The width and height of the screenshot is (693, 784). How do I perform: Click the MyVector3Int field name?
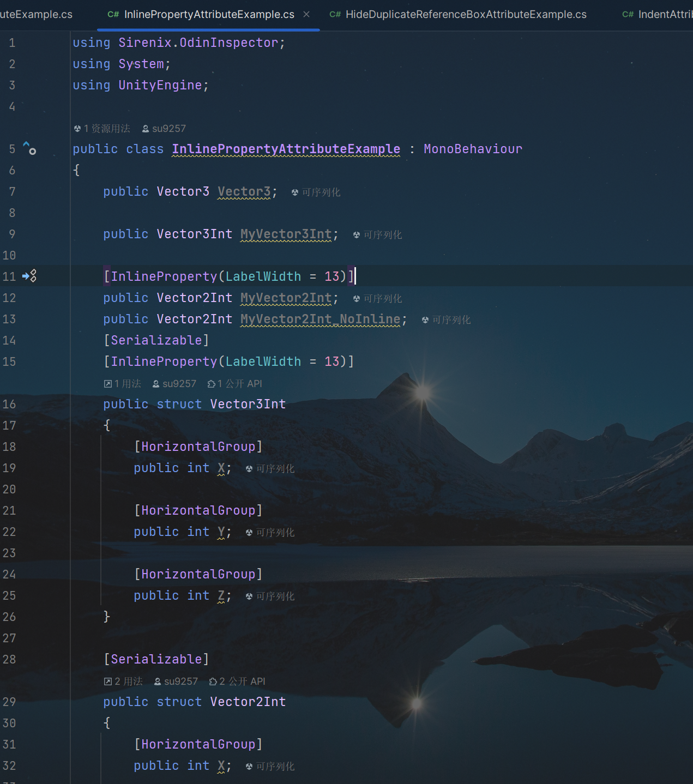tap(286, 234)
